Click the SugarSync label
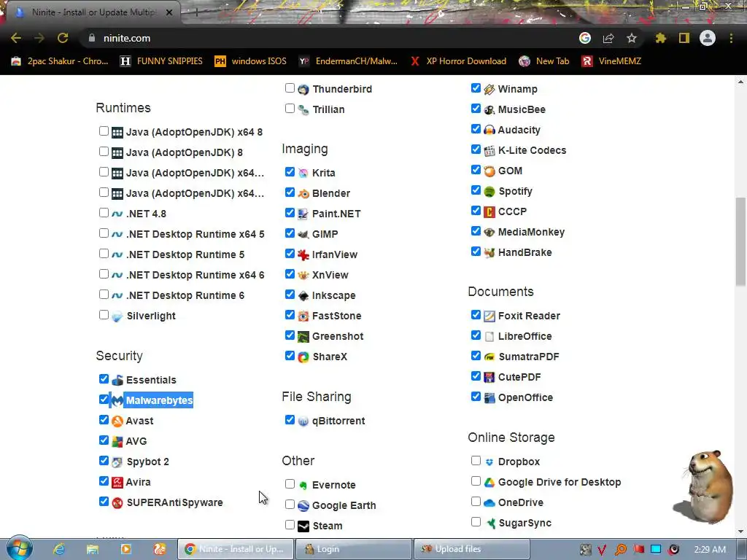Image resolution: width=747 pixels, height=560 pixels. 525,523
